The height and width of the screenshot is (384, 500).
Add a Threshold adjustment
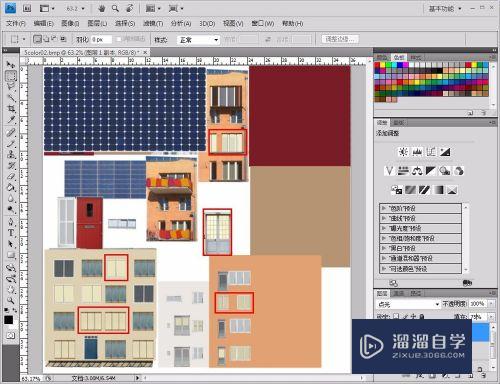coord(424,190)
